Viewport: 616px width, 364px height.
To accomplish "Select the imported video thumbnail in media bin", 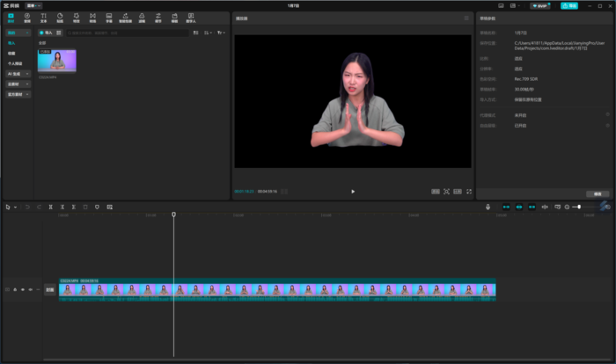I will pyautogui.click(x=56, y=61).
